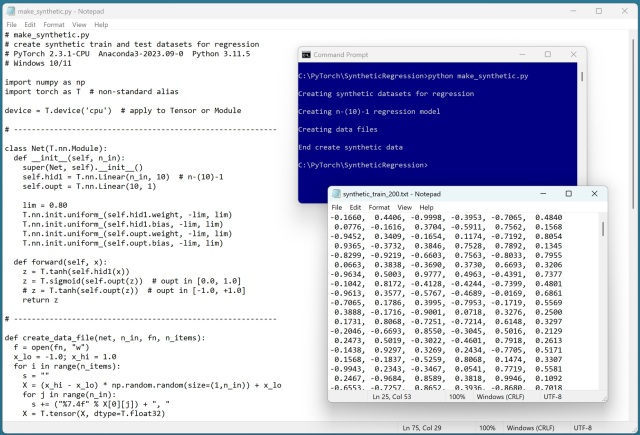Click Notepad icon in synthetic_train_200.txt title bar
Viewport: 640px width, 435px height.
[x=336, y=193]
